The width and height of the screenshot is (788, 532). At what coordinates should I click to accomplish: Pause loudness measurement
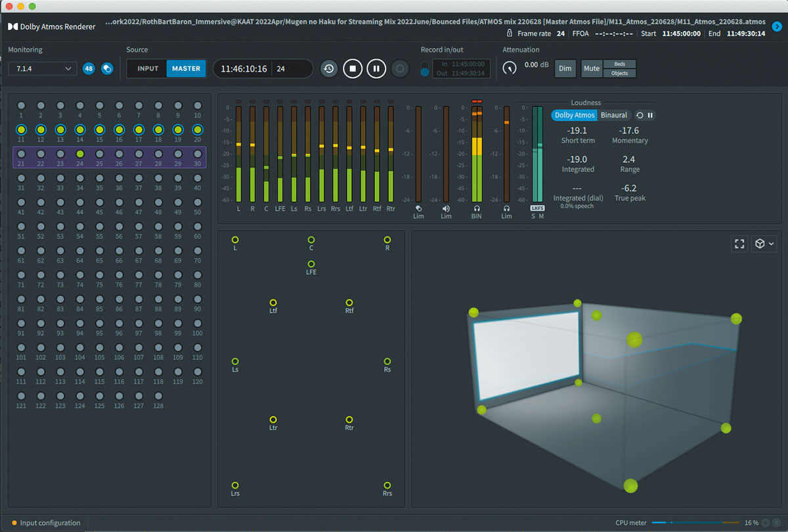coord(650,115)
